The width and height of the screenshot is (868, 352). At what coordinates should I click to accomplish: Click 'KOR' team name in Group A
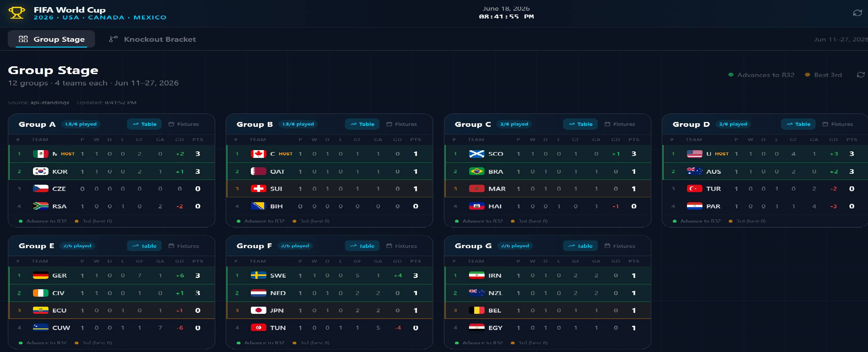tap(60, 171)
